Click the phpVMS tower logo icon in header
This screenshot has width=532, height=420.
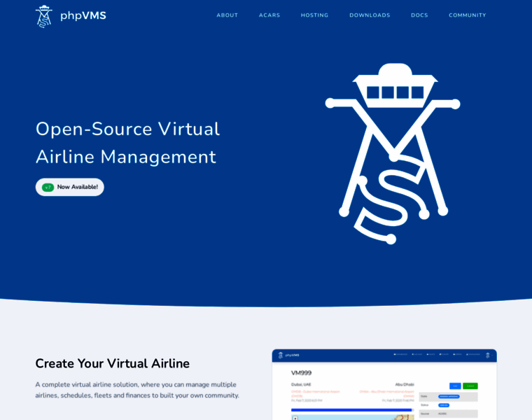[44, 16]
